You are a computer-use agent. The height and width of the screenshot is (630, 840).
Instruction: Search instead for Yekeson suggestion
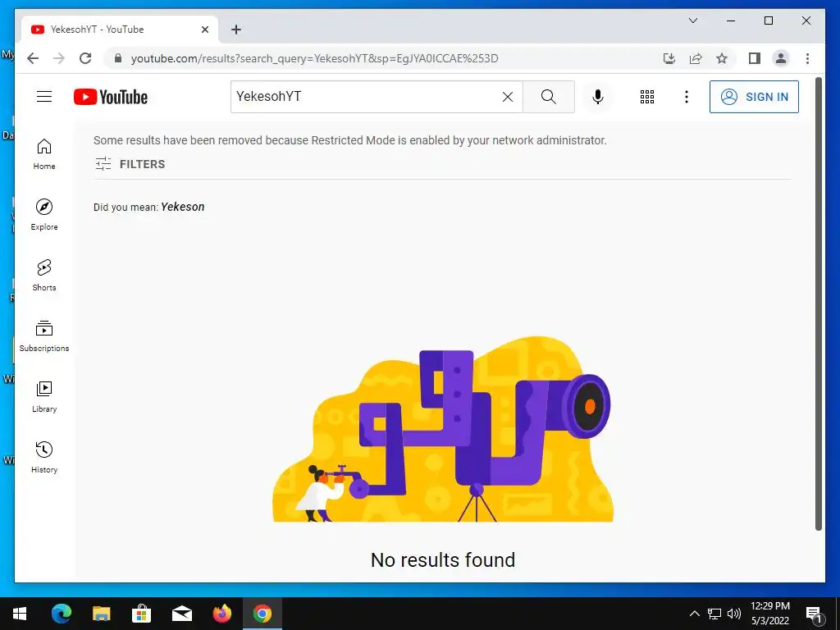[x=183, y=207]
